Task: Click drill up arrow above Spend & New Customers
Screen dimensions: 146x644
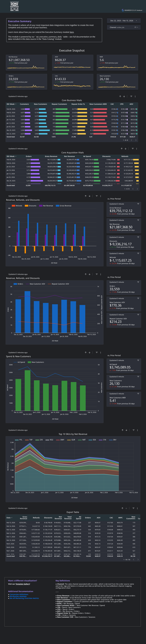Action: [x=86, y=353]
